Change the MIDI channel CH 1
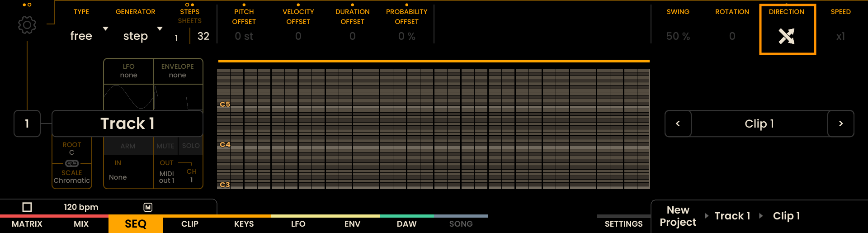Image resolution: width=868 pixels, height=233 pixels. coord(192,176)
